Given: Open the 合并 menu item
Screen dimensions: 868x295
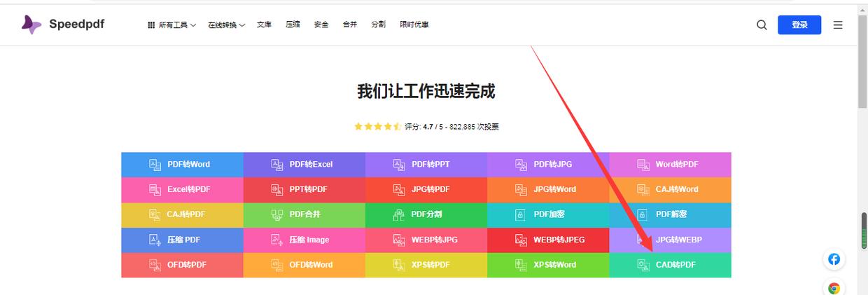Looking at the screenshot, I should (350, 25).
